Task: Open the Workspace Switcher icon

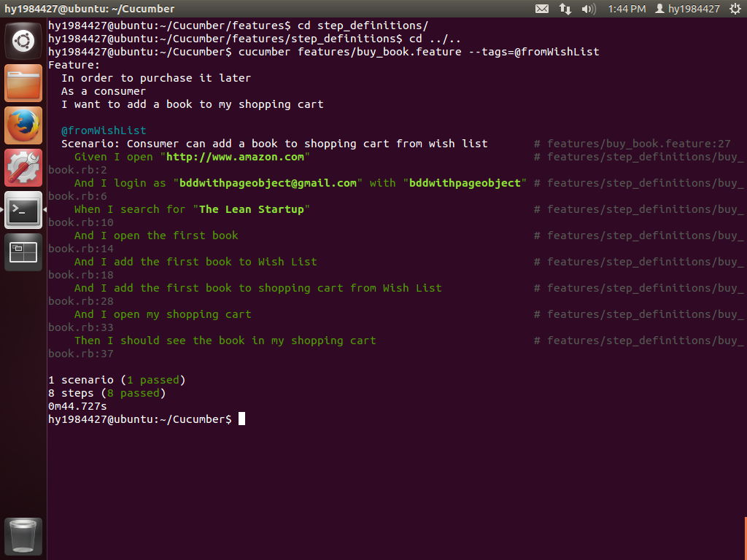Action: [x=23, y=252]
